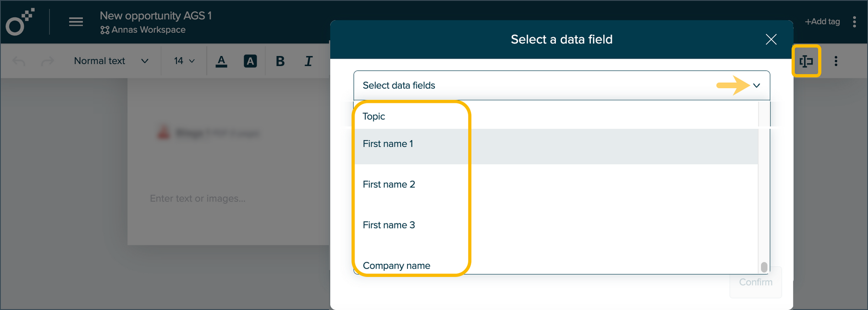
Task: Click the dropdown list scrollbar thumb
Action: click(x=764, y=267)
